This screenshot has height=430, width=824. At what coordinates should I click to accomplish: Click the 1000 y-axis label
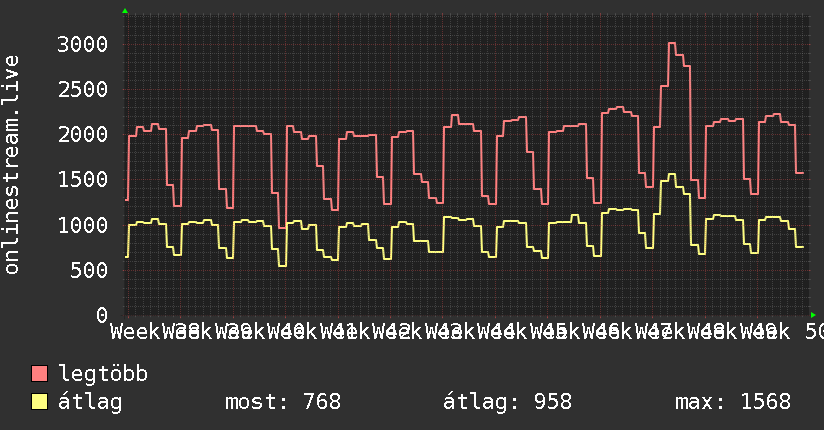[x=83, y=225]
